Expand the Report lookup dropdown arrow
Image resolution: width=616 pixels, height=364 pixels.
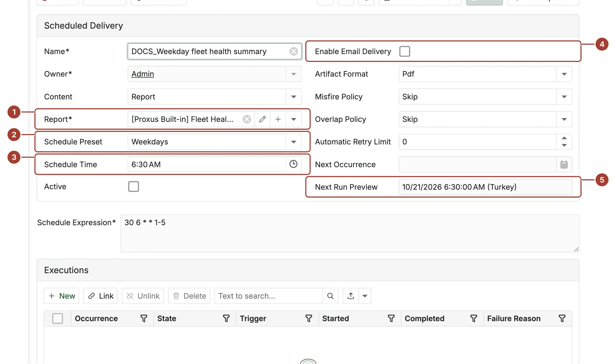[294, 119]
